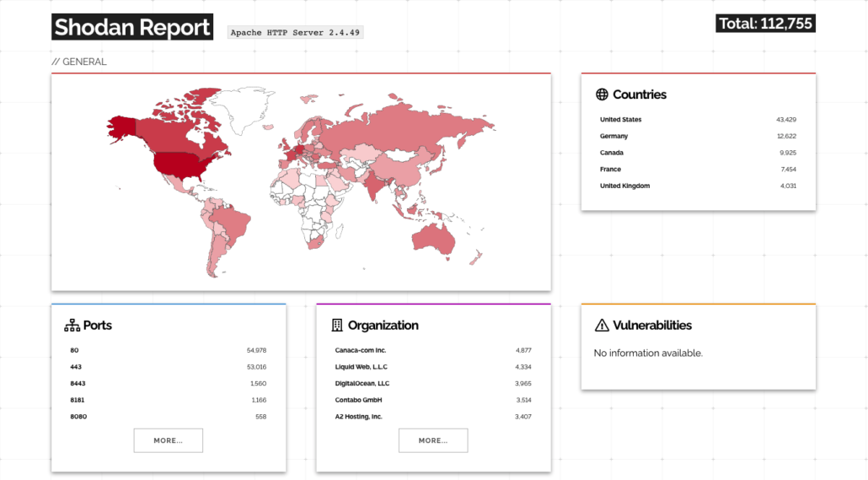Click the 7,454 count for France
The height and width of the screenshot is (480, 868).
coord(788,169)
